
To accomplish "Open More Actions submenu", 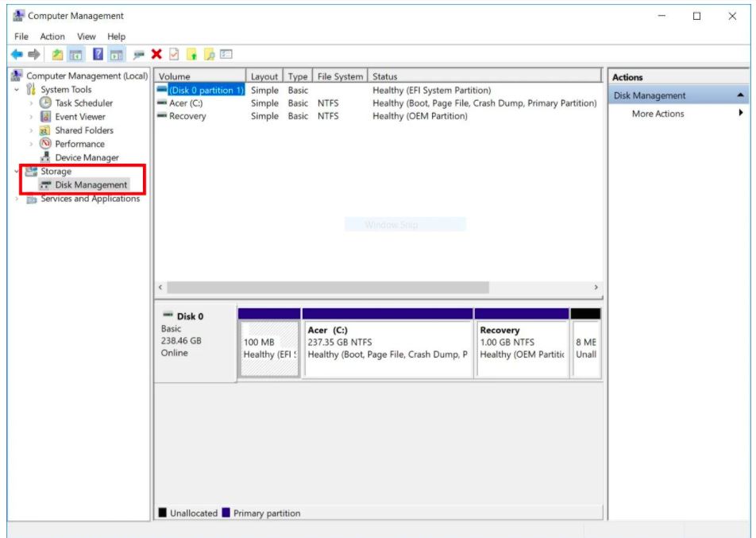I will pos(658,114).
